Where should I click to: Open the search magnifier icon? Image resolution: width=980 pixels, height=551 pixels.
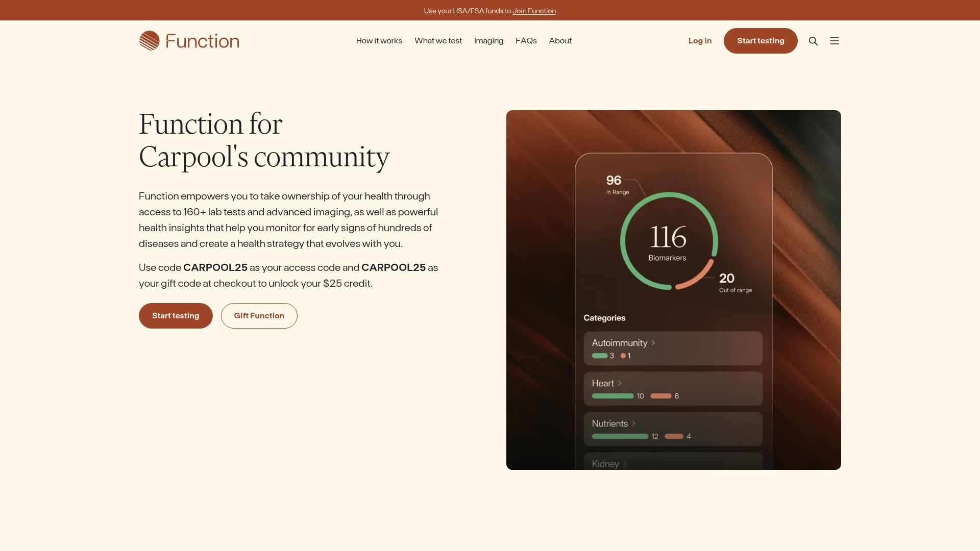coord(813,41)
